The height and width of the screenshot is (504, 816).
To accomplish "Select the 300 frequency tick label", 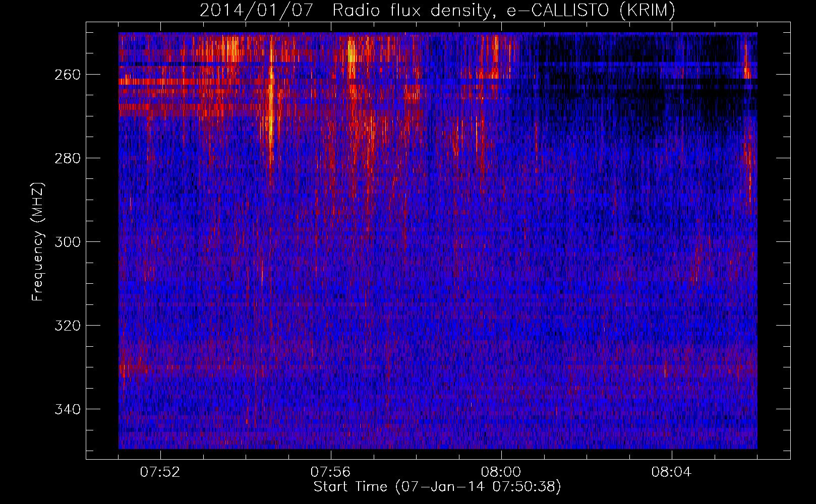I will click(x=68, y=242).
